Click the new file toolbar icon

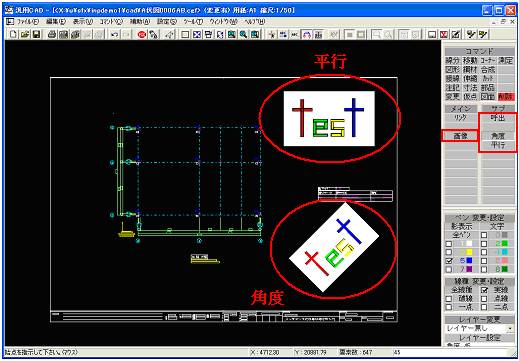pos(13,34)
